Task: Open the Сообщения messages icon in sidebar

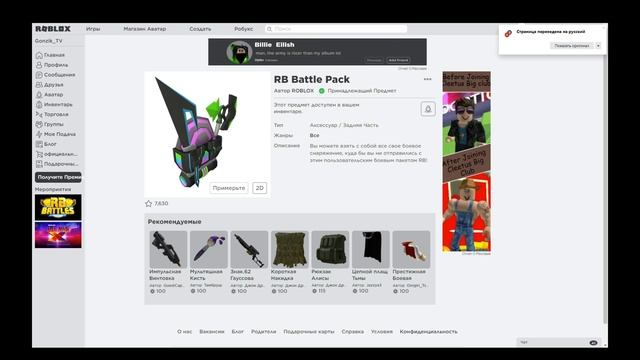Action: [x=39, y=75]
